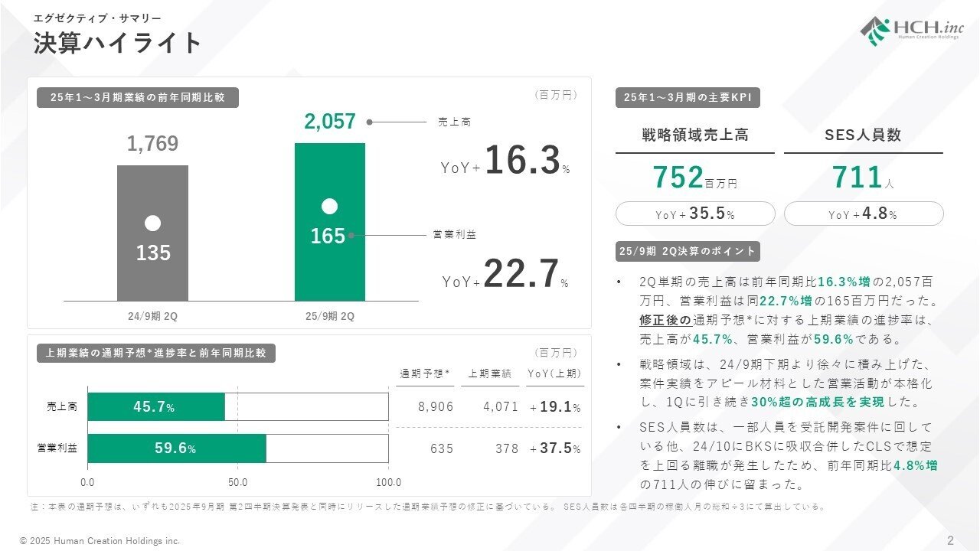Click the 165 operating profit value
Screen dimensions: 980x551
(328, 236)
